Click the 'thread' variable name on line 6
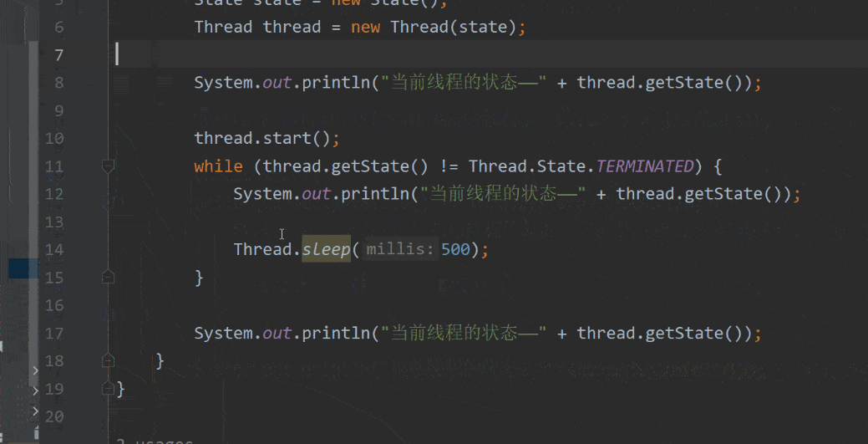This screenshot has width=868, height=444. pyautogui.click(x=292, y=27)
